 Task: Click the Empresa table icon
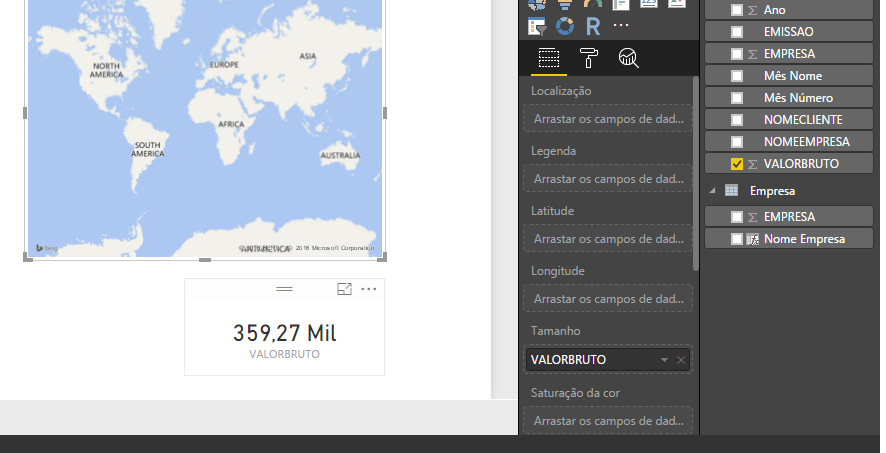[x=731, y=190]
